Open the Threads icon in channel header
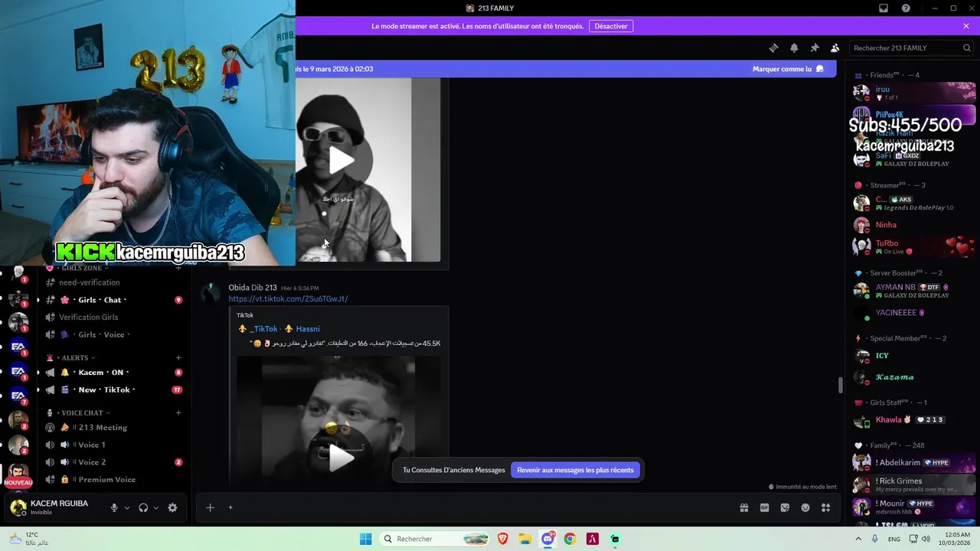This screenshot has width=980, height=551. (773, 47)
